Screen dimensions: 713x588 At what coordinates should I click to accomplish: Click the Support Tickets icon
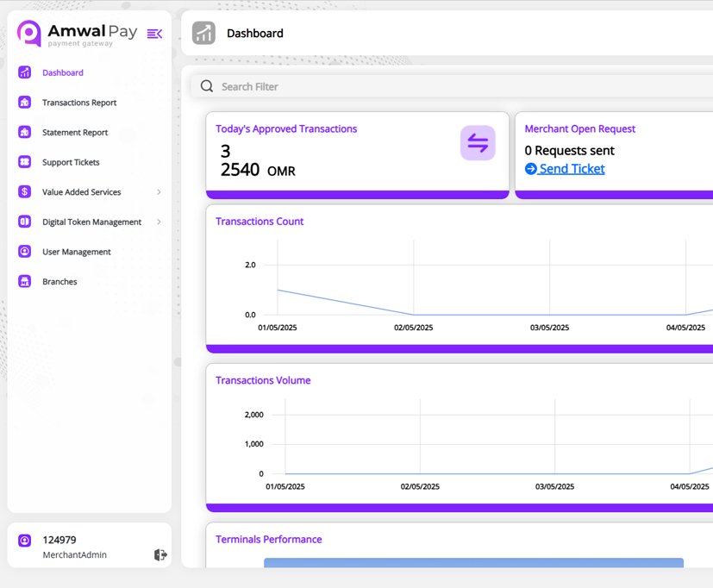tap(24, 162)
